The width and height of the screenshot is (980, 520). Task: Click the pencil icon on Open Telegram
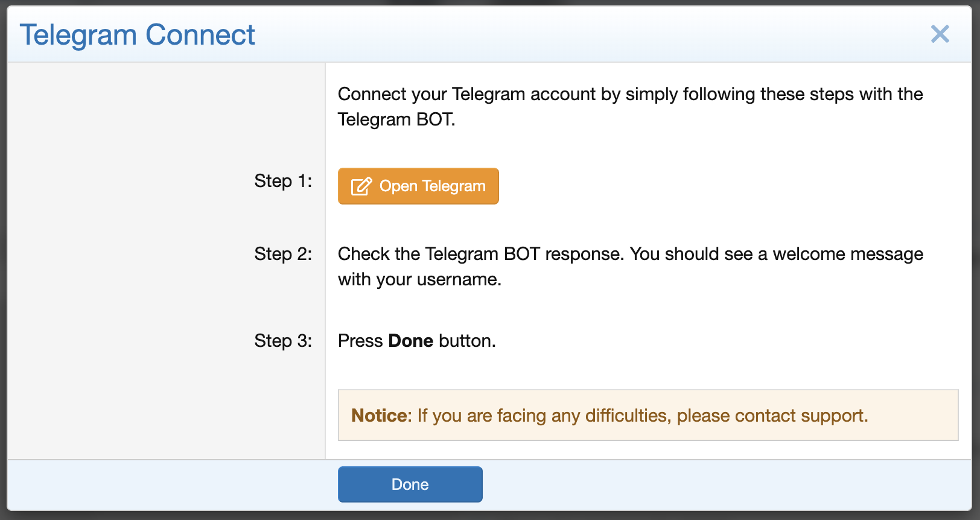(361, 186)
